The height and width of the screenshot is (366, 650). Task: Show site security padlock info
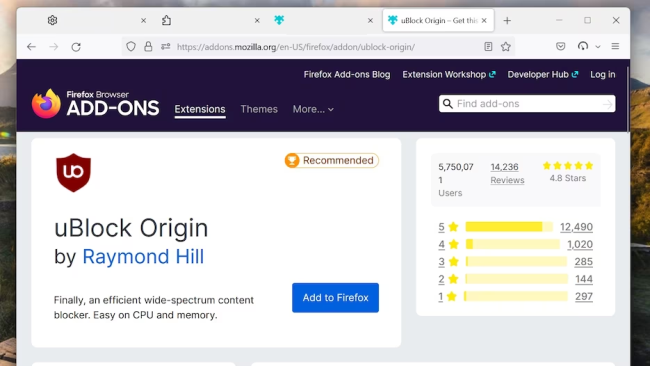point(148,47)
